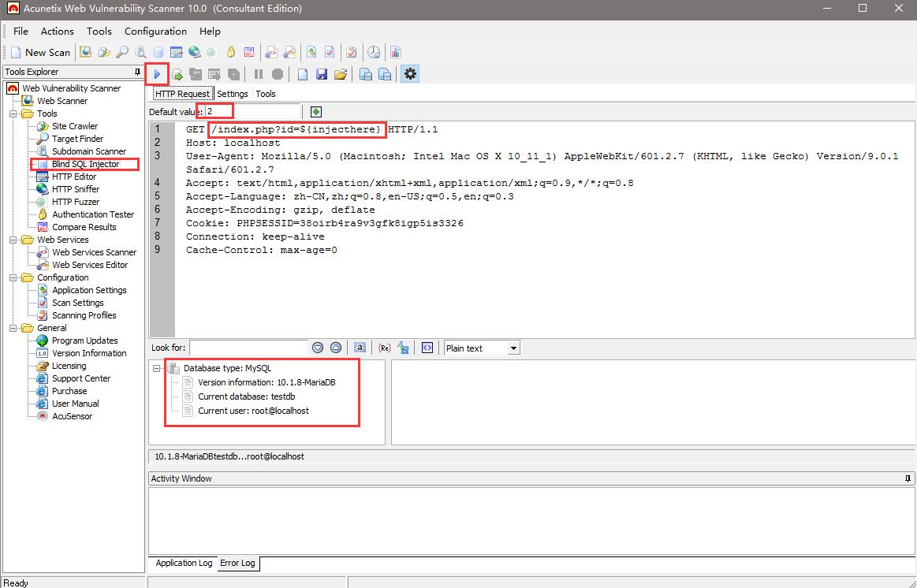Toggle the regular expression search option
This screenshot has width=917, height=588.
(x=385, y=348)
